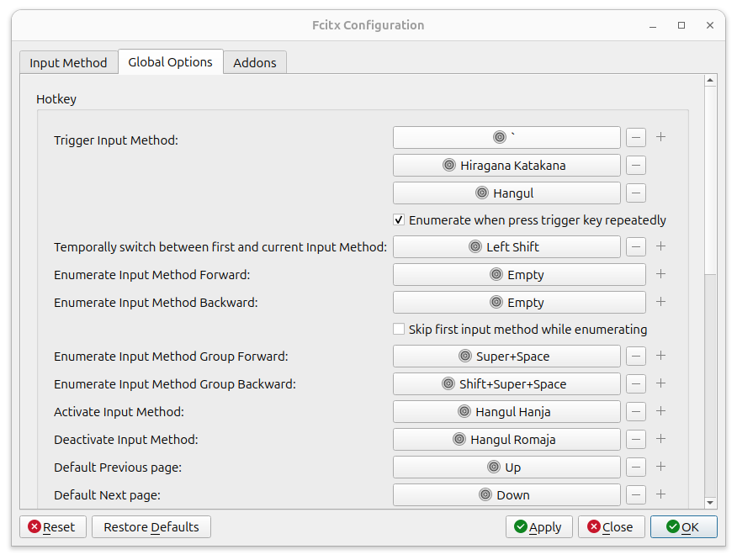
Task: Change the Up key binding
Action: point(506,467)
